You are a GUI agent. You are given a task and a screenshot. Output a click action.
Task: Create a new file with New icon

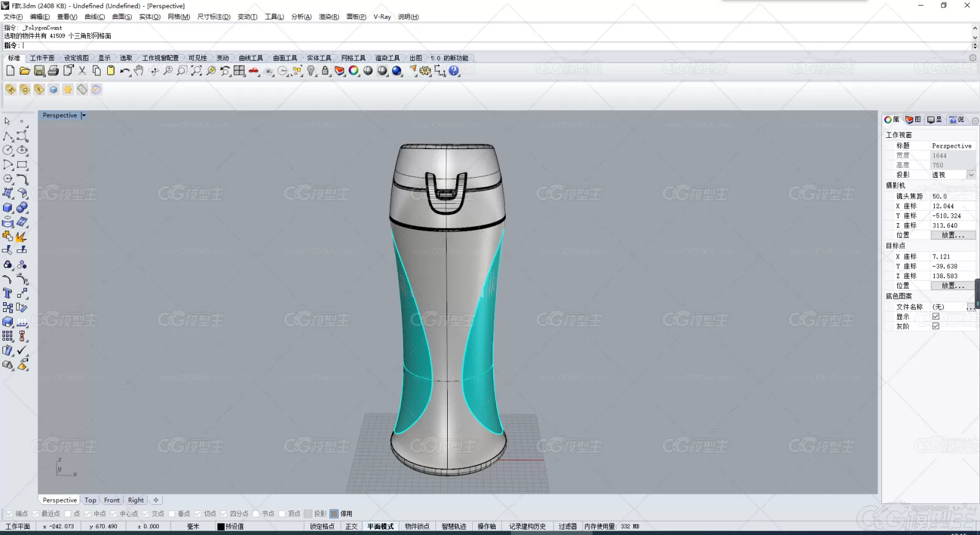click(10, 71)
